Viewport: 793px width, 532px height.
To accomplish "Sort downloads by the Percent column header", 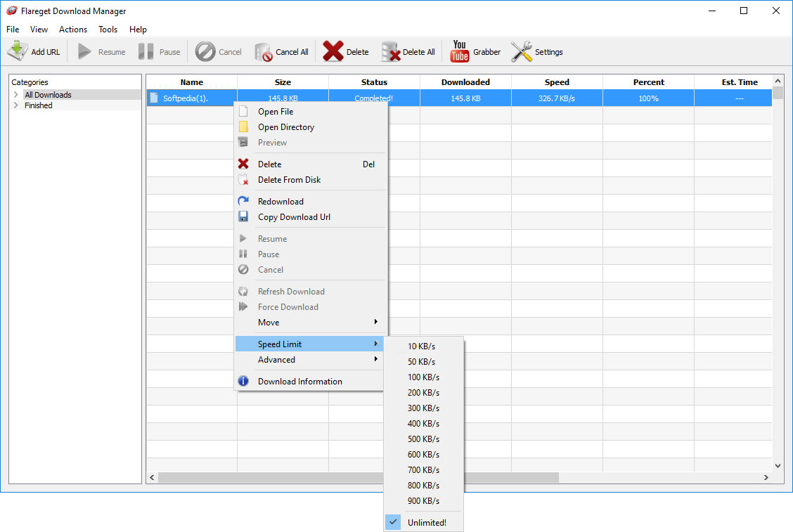I will tap(648, 82).
